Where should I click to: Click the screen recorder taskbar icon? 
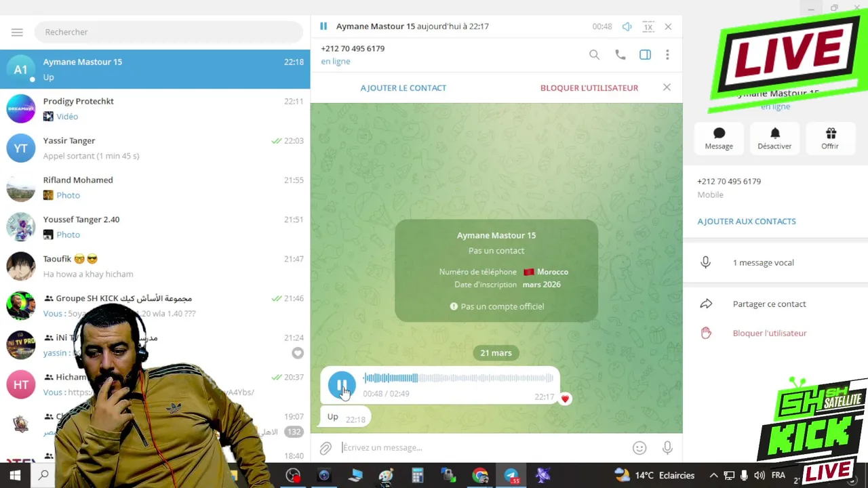pos(293,476)
